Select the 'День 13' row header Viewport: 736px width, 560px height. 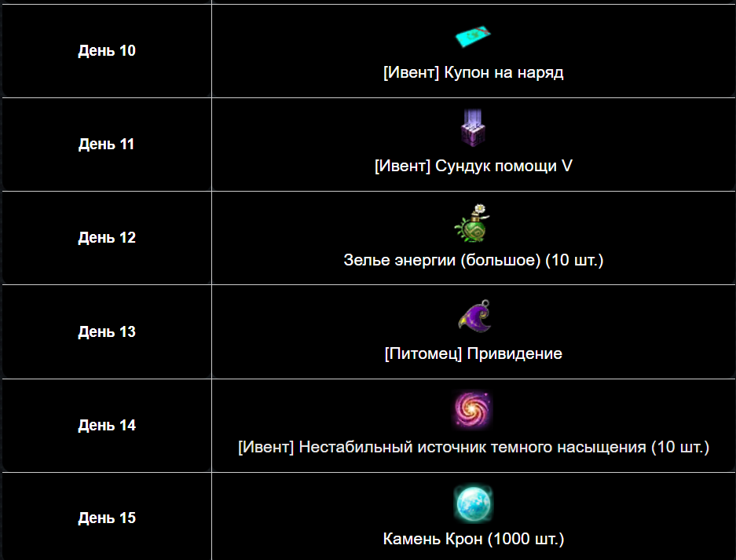(x=107, y=331)
